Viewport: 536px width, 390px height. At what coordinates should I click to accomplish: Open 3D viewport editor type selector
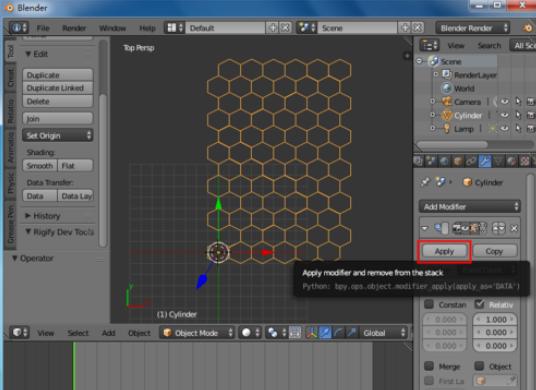[x=20, y=332]
